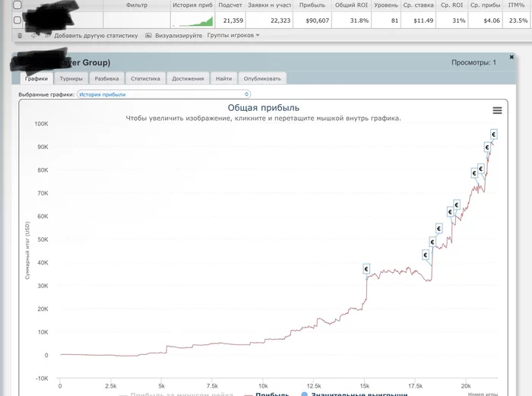Click the lowest euro marker after 17.5k games
Viewport: 532px width, 396px height.
(x=426, y=255)
